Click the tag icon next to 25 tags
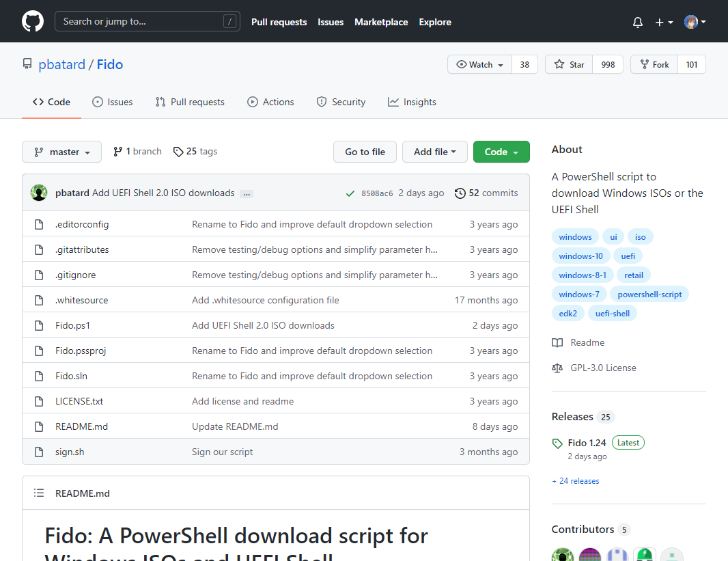The width and height of the screenshot is (728, 561). (x=178, y=152)
